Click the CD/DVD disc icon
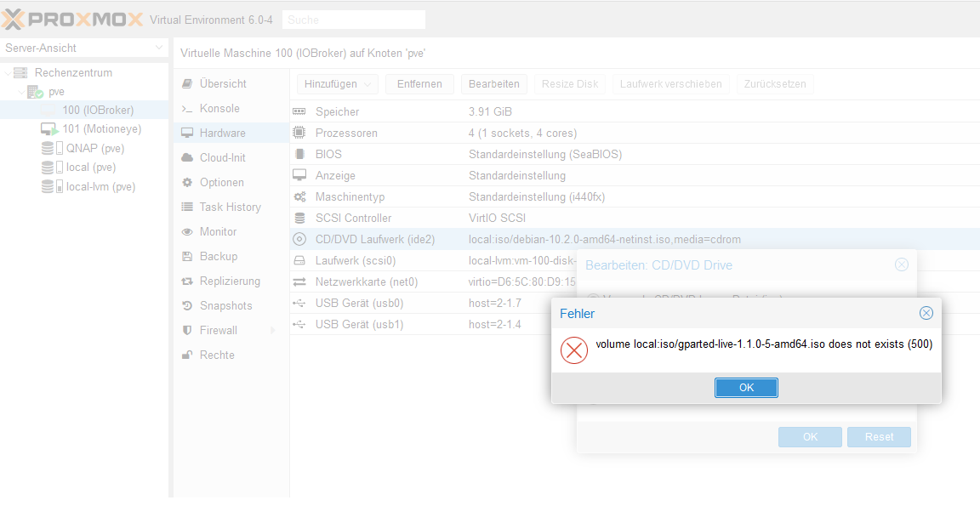The width and height of the screenshot is (980, 506). click(x=299, y=239)
